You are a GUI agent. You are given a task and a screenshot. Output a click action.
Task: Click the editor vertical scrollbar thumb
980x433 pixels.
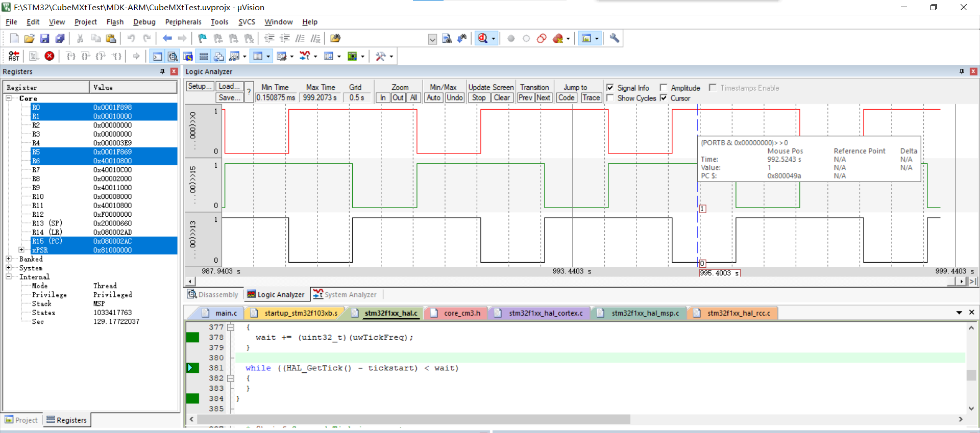click(971, 375)
